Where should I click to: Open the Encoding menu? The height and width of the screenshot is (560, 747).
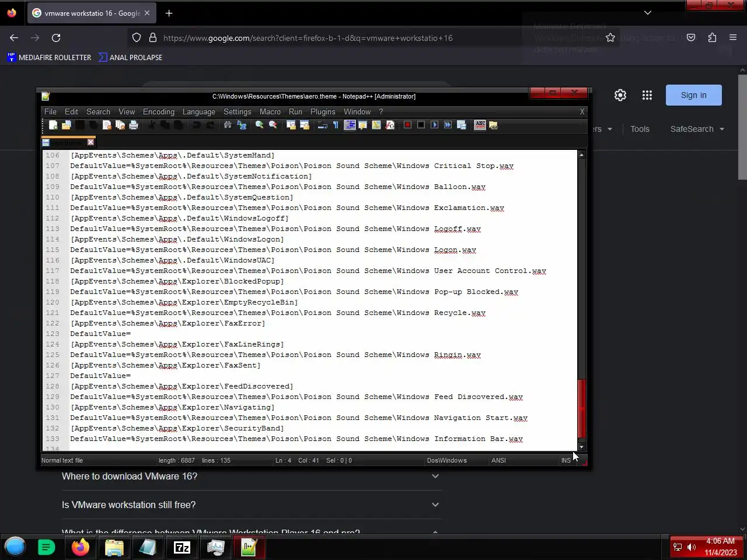pyautogui.click(x=159, y=111)
